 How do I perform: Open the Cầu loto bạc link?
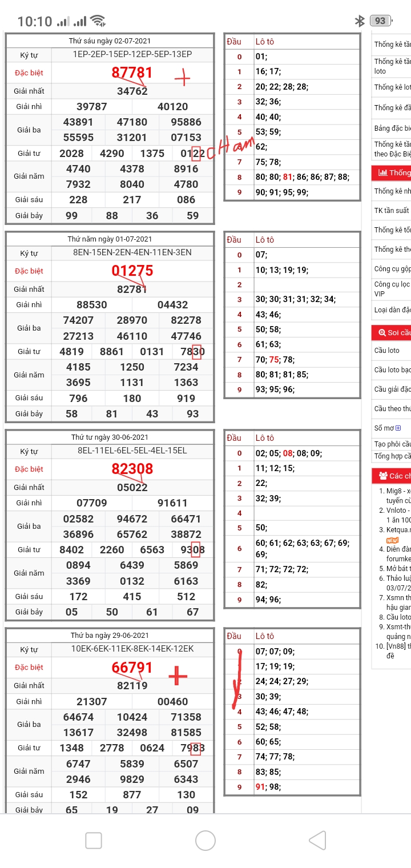coord(392,370)
